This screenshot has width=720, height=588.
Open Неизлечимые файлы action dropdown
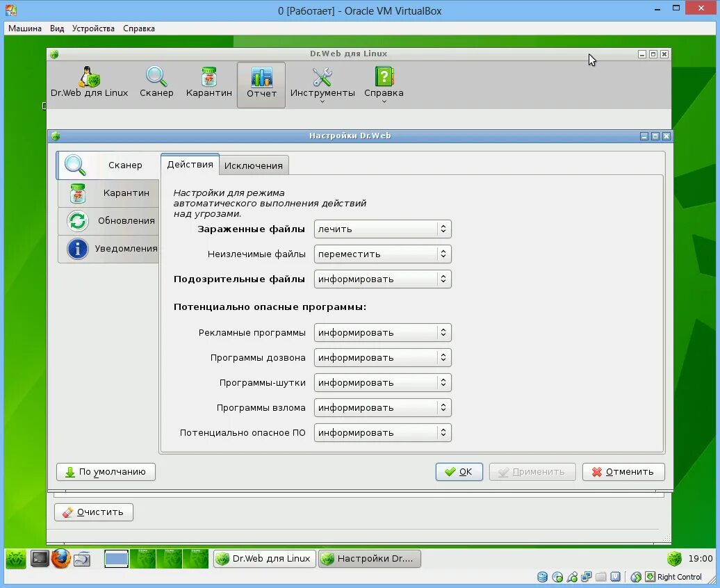click(382, 254)
